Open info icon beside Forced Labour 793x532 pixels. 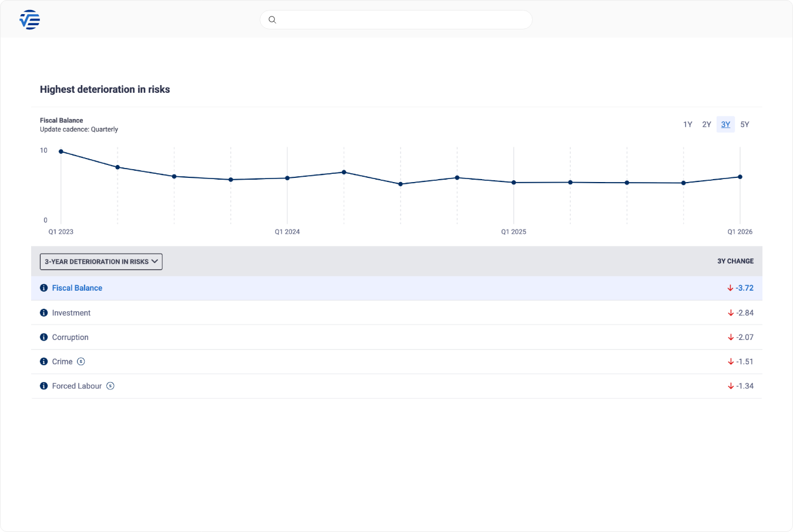click(x=43, y=386)
